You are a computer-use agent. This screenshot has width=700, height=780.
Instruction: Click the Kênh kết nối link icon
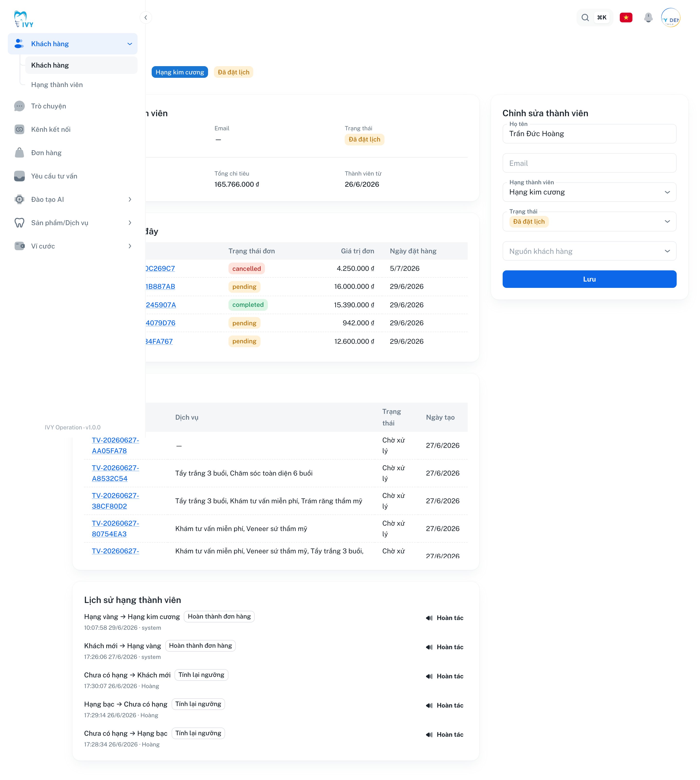tap(19, 129)
